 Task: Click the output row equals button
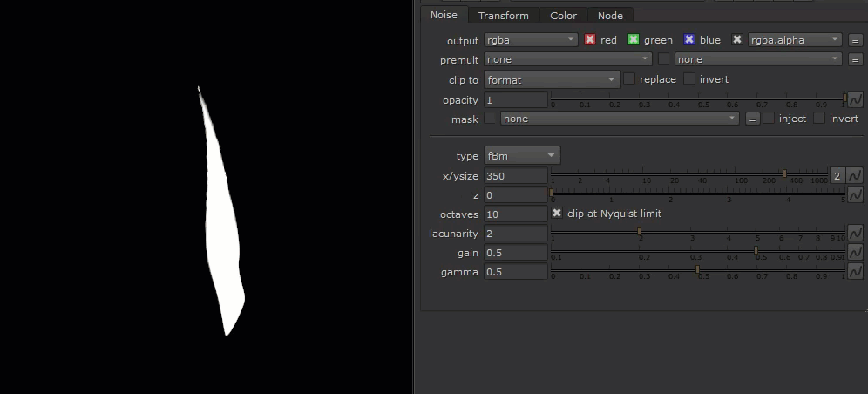tap(855, 40)
